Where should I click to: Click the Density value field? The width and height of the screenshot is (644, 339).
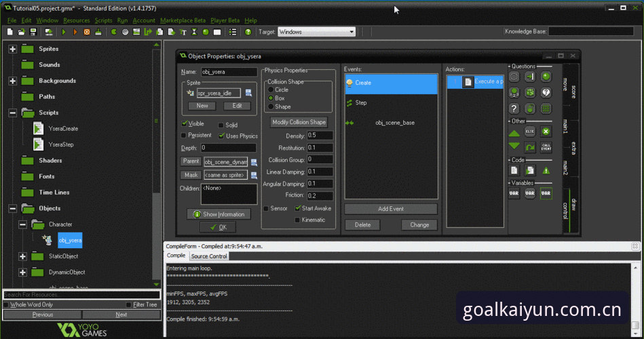click(320, 136)
